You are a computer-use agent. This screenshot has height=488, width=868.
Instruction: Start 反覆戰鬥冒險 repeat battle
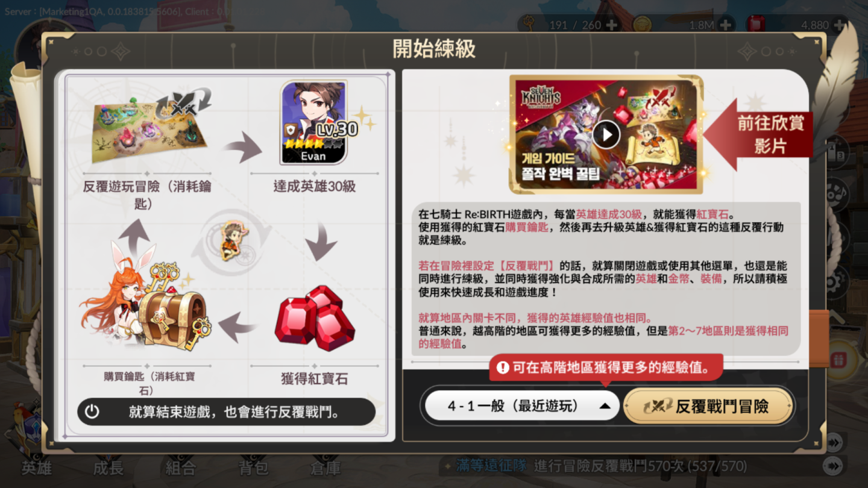pyautogui.click(x=708, y=406)
